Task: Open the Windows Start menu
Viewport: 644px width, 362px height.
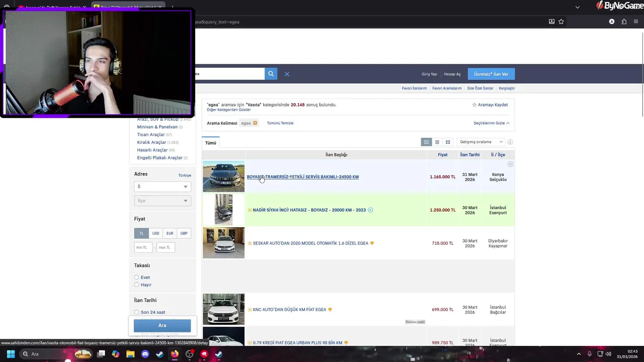Action: tap(11, 354)
